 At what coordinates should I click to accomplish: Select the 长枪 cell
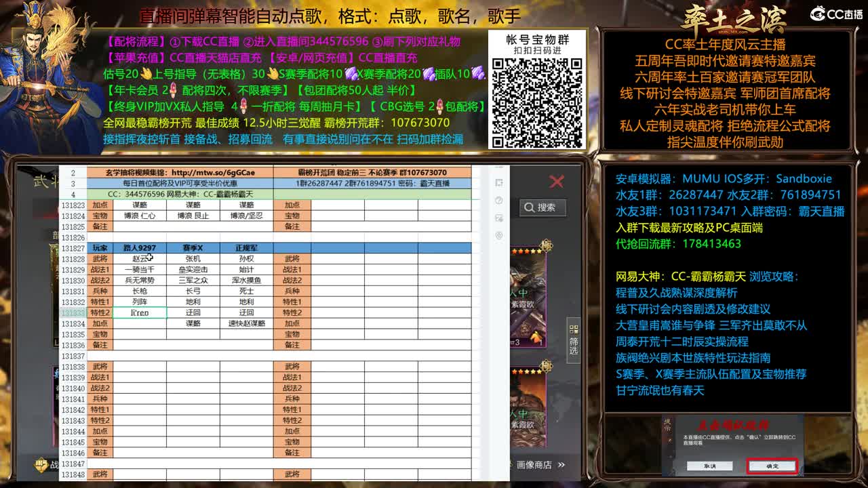pyautogui.click(x=139, y=291)
